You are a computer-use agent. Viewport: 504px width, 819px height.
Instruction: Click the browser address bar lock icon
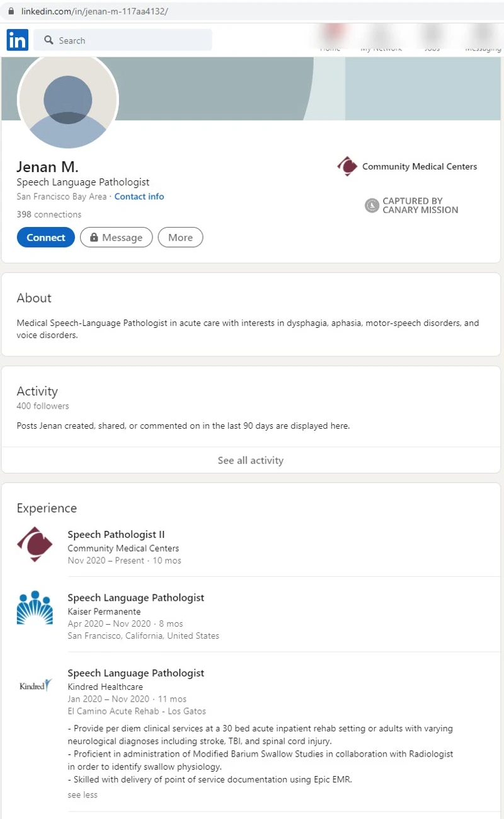[11, 11]
